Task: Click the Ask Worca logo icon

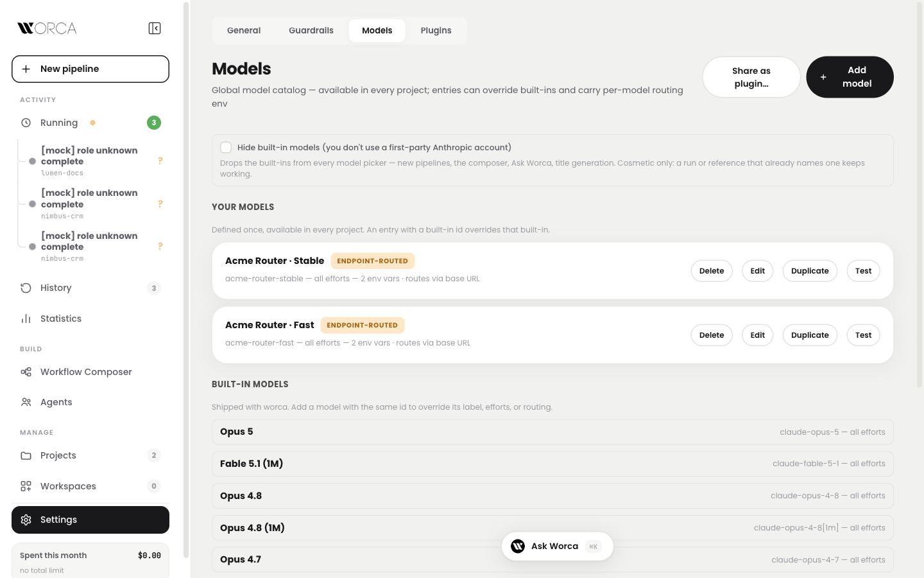Action: point(518,546)
